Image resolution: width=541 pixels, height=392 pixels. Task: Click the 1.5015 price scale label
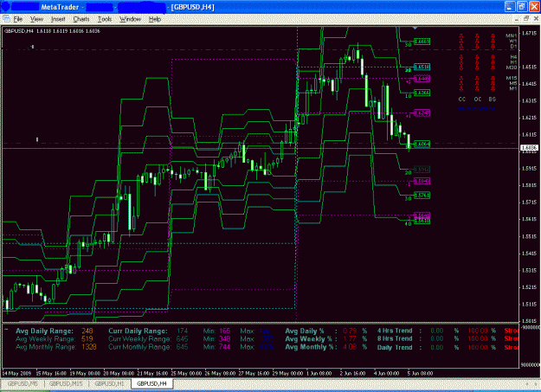click(x=529, y=320)
